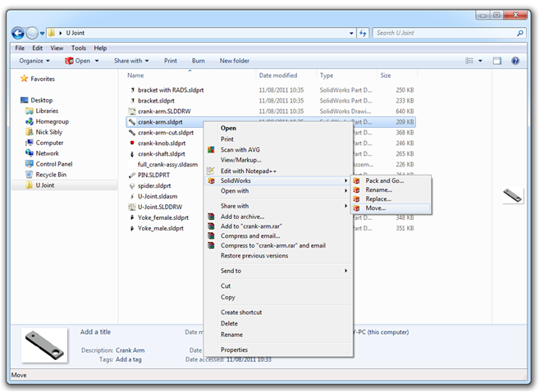The width and height of the screenshot is (544, 392).
Task: Select Replace... in SolidWorks submenu
Action: pos(378,198)
